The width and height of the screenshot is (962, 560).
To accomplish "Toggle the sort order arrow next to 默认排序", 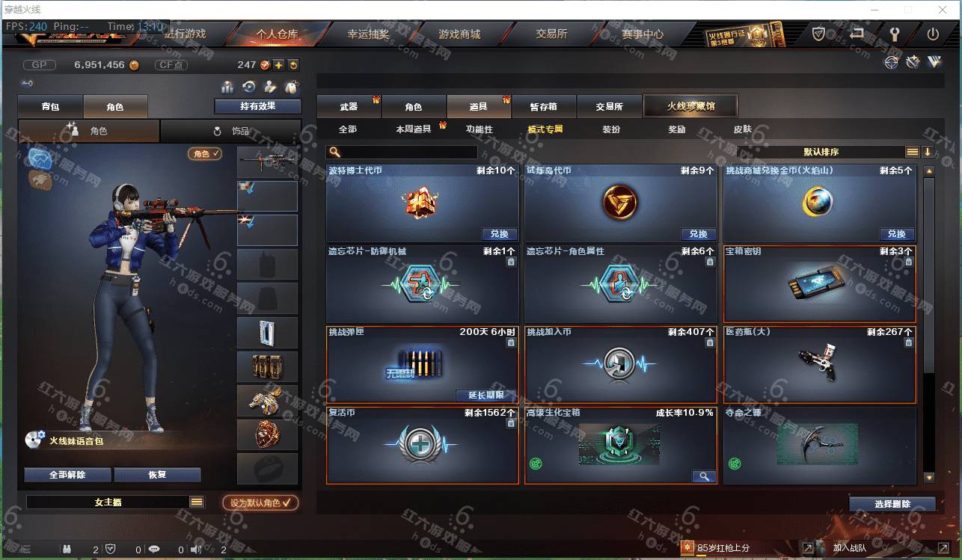I will point(928,152).
